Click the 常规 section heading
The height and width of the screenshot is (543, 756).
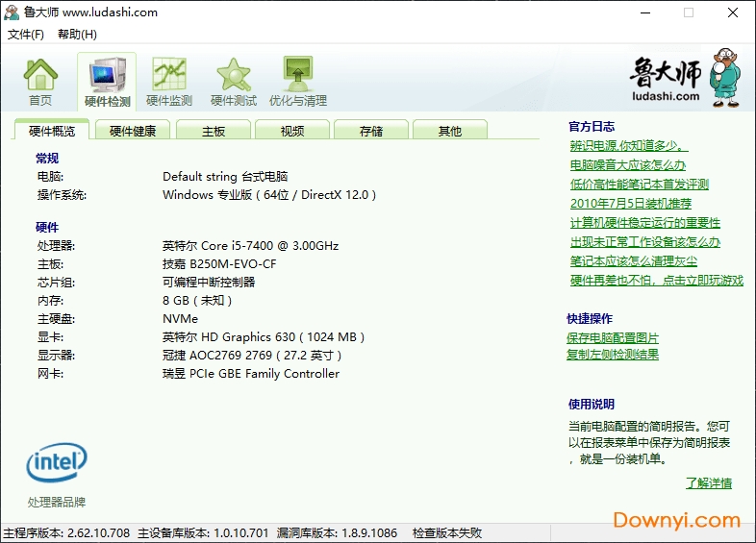click(47, 159)
